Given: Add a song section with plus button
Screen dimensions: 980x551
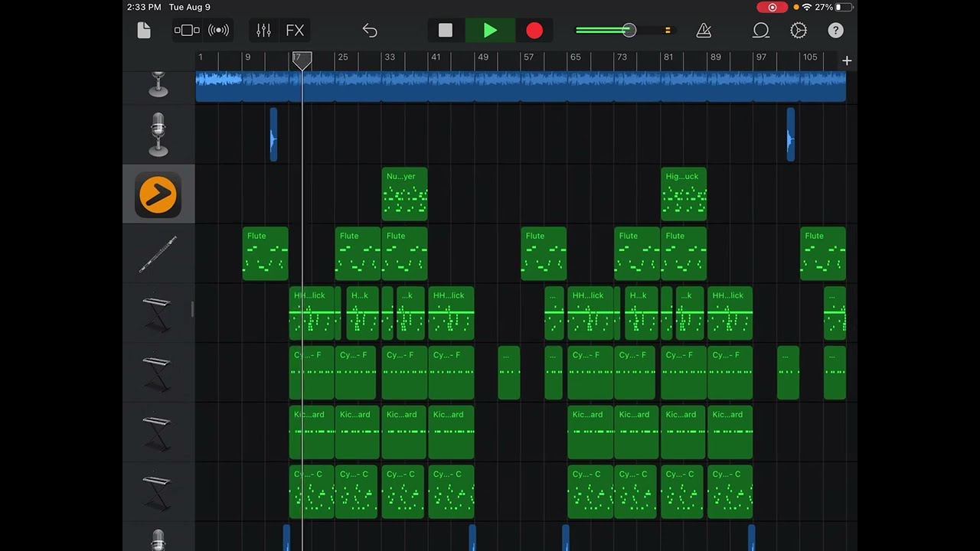Looking at the screenshot, I should (x=847, y=60).
